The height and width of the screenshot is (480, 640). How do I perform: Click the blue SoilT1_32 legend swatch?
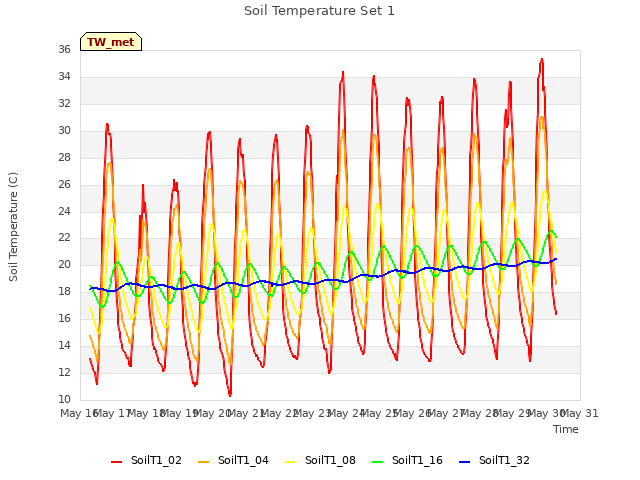[465, 462]
